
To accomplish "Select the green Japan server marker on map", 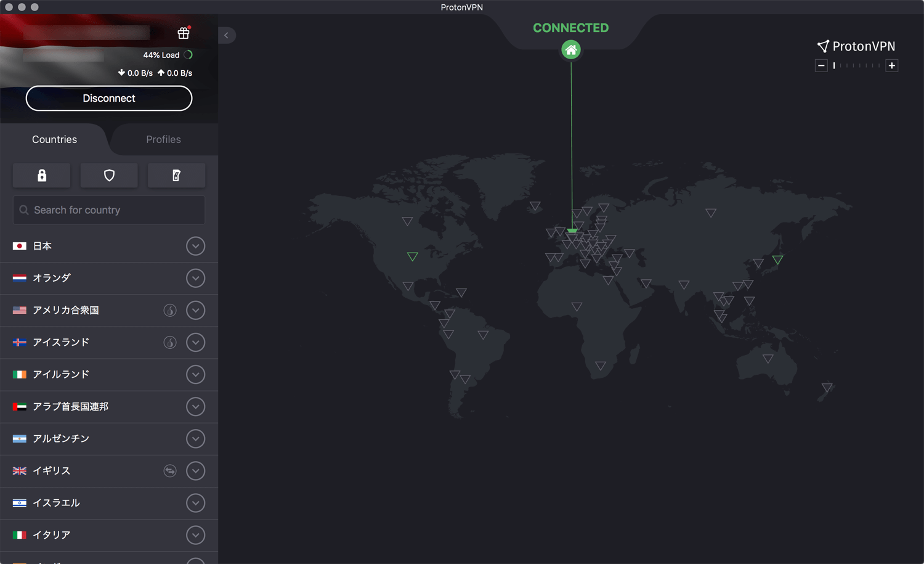I will (x=778, y=260).
